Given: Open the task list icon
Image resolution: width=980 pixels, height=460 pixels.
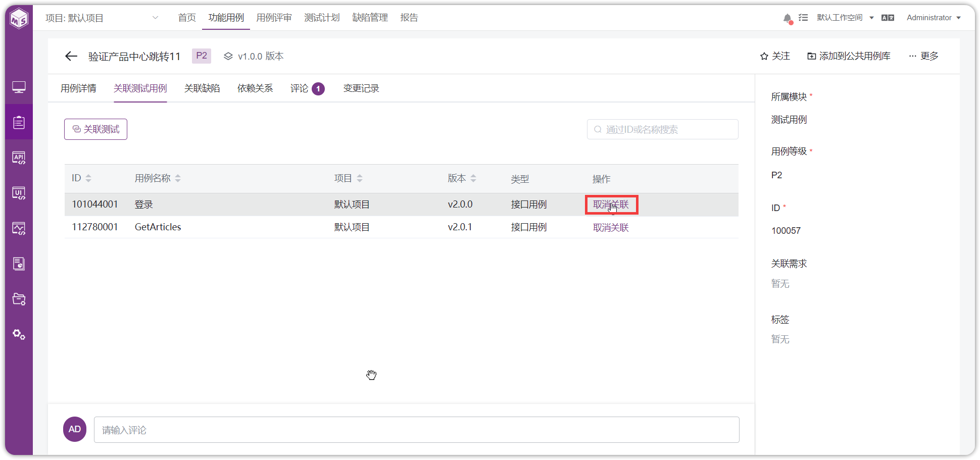Looking at the screenshot, I should pos(803,18).
